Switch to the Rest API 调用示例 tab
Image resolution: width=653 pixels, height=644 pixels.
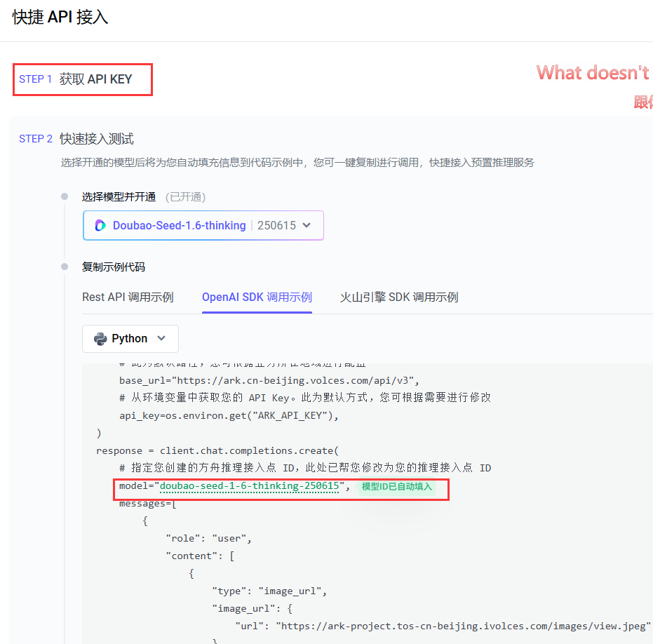pyautogui.click(x=128, y=297)
